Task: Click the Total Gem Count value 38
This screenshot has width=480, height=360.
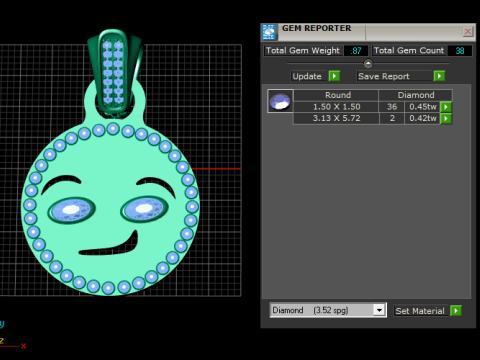Action: tap(460, 51)
